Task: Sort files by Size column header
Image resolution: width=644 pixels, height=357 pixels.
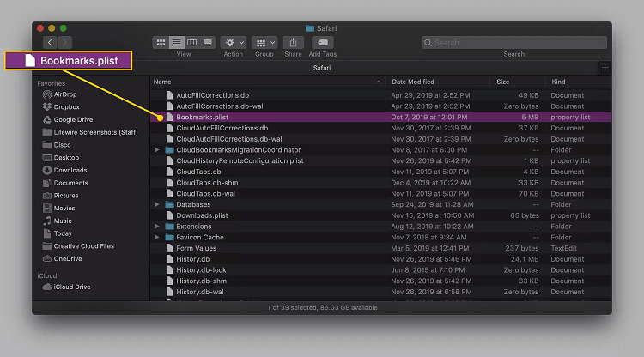Action: 502,82
